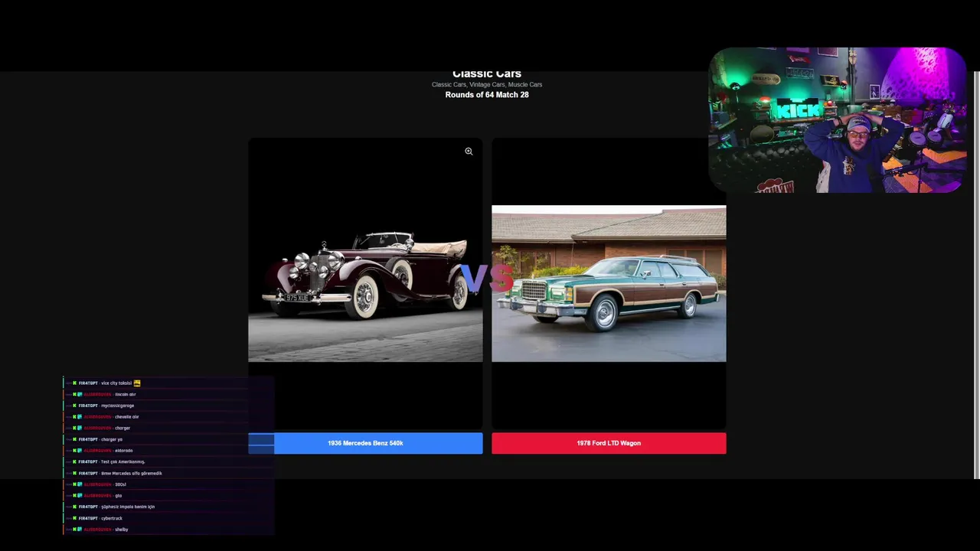Click the "Classic Cars" title
Viewport: 980px width, 551px height.
tap(487, 74)
